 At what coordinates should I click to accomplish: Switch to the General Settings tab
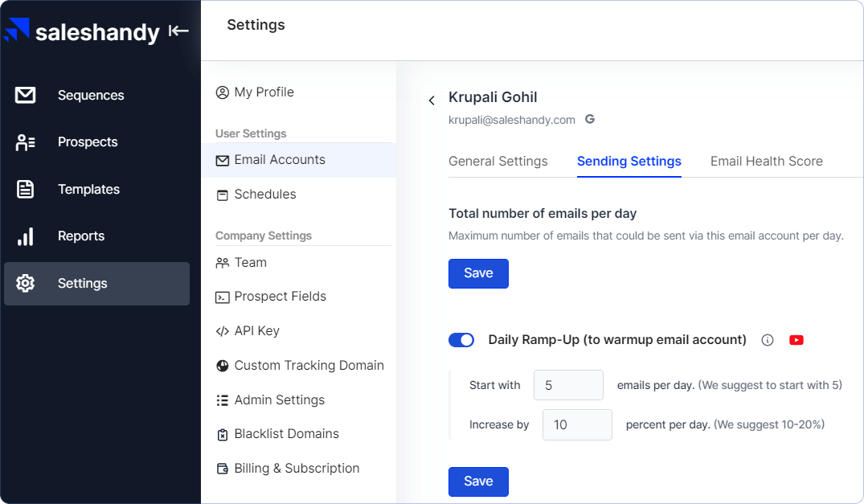[498, 162]
